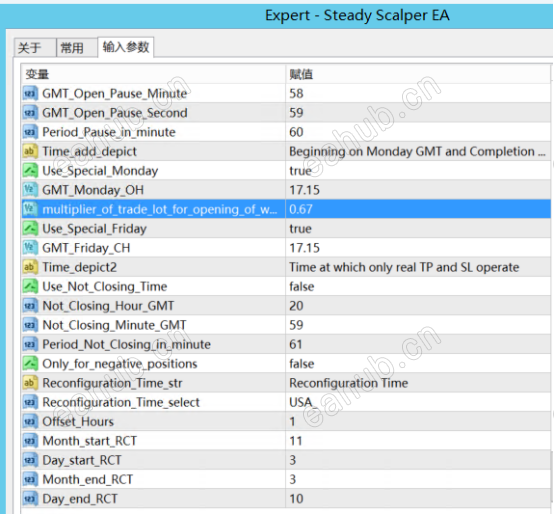Click the string icon beside Time_depict2
Image resolution: width=554 pixels, height=514 pixels.
pyautogui.click(x=30, y=267)
